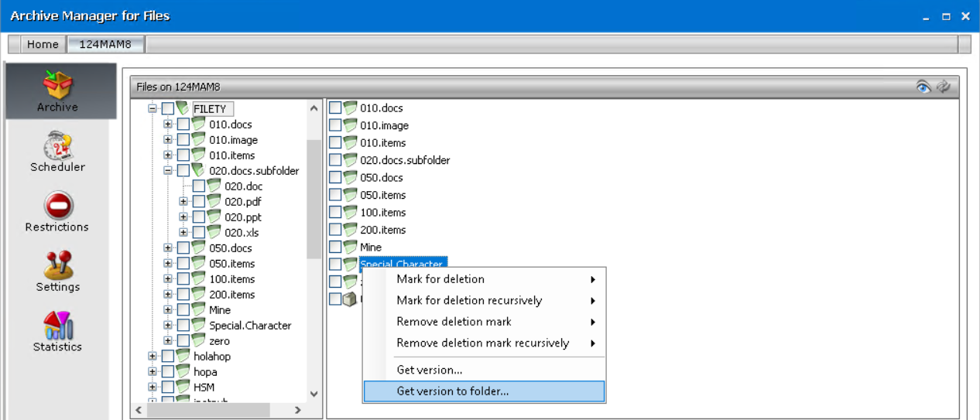Click folder icon of hopa in tree

pyautogui.click(x=183, y=371)
